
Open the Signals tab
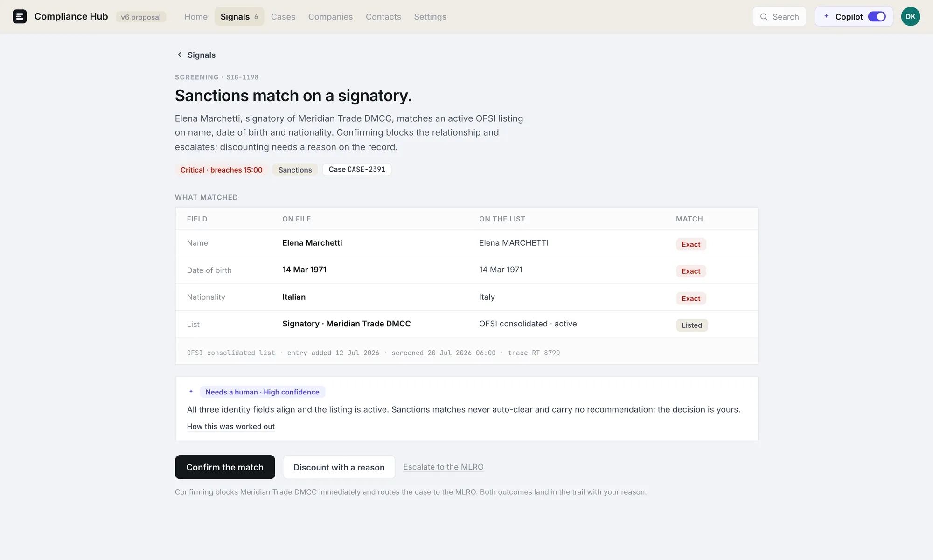(x=239, y=17)
